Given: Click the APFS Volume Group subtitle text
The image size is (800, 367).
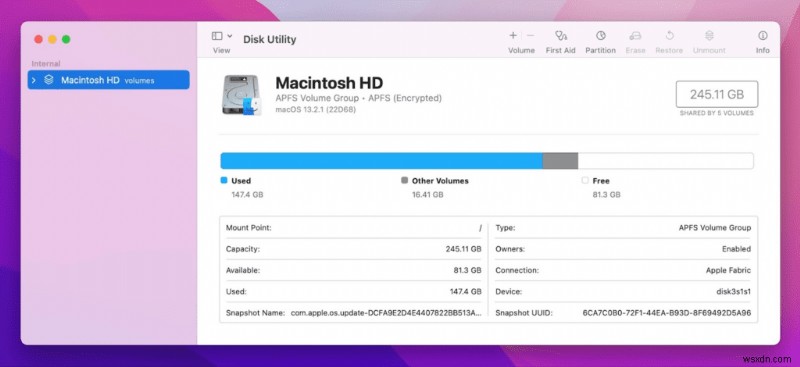Looking at the screenshot, I should [x=359, y=98].
